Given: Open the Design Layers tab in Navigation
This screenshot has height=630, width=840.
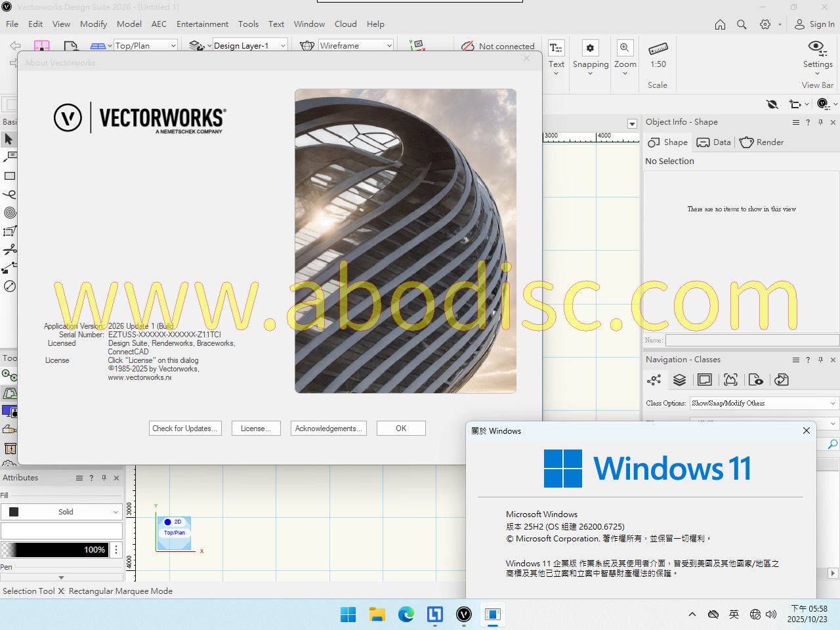Looking at the screenshot, I should click(x=679, y=380).
